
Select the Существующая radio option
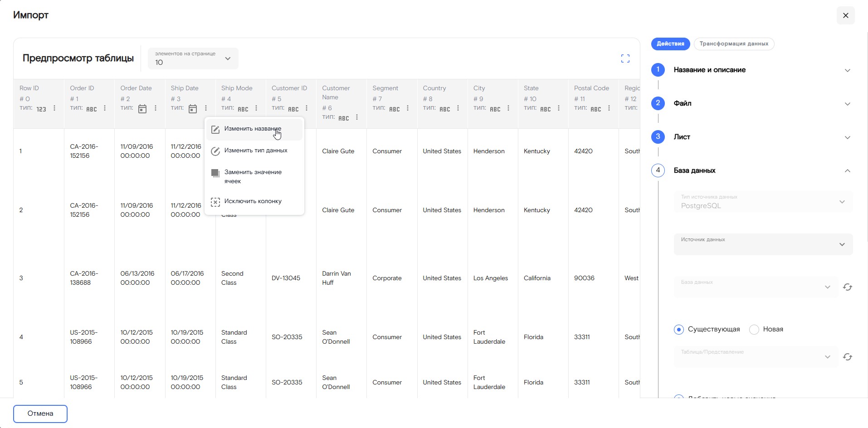pyautogui.click(x=678, y=330)
